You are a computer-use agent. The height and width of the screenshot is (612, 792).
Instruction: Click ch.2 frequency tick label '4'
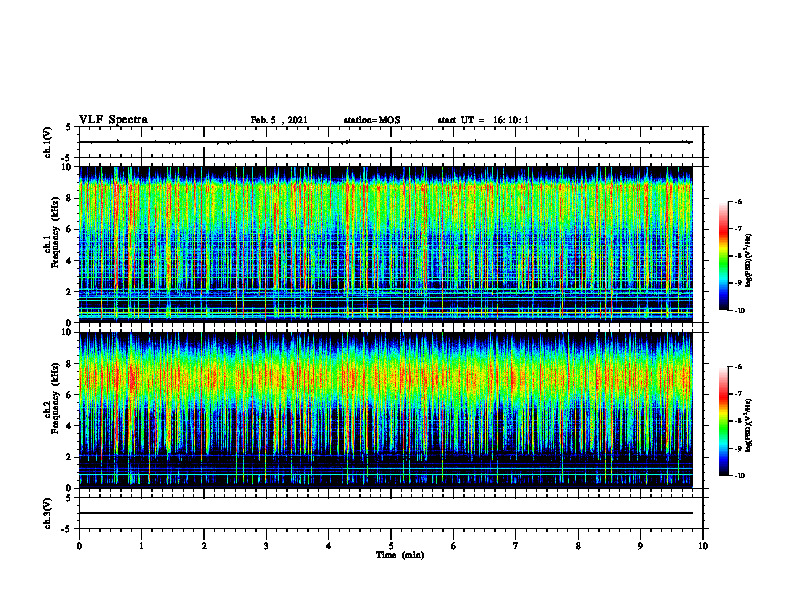click(x=69, y=426)
